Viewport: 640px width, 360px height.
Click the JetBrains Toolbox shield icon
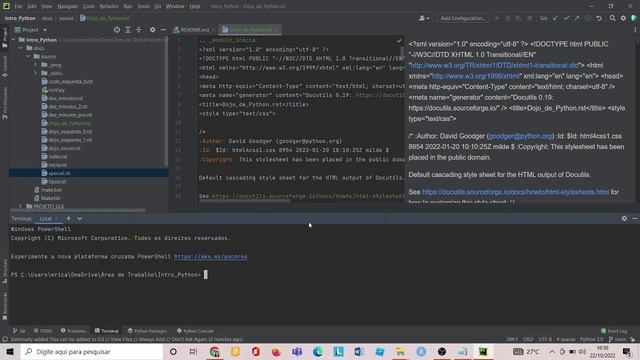pyautogui.click(x=634, y=18)
